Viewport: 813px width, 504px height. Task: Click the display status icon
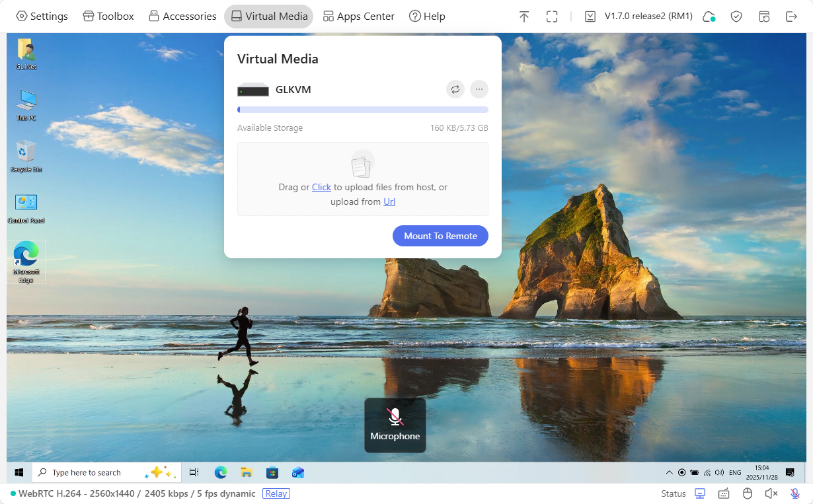(700, 493)
